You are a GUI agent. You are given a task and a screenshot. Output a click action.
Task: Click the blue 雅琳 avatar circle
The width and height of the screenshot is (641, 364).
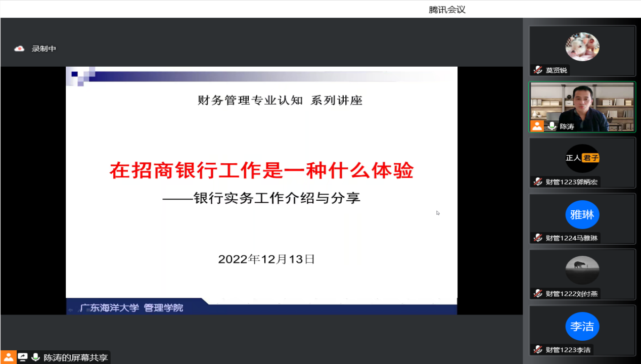(582, 214)
